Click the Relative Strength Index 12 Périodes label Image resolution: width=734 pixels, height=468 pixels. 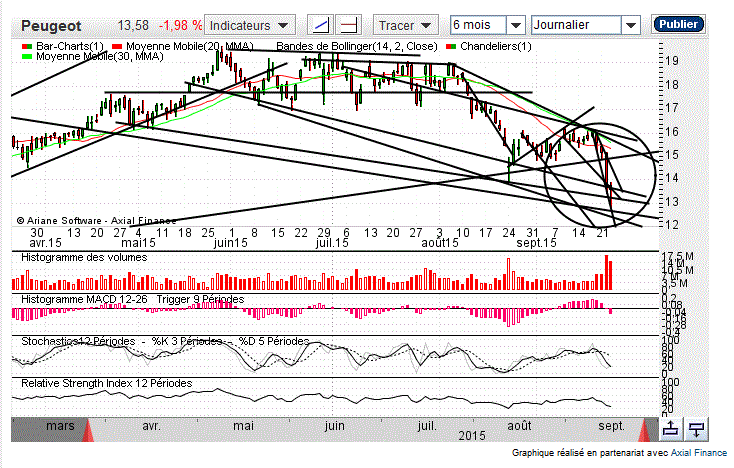click(107, 383)
